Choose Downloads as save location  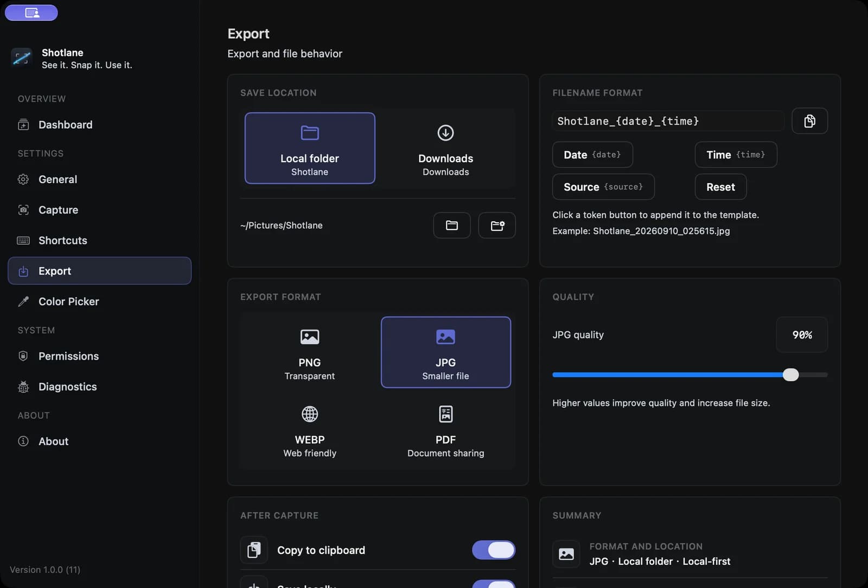446,148
